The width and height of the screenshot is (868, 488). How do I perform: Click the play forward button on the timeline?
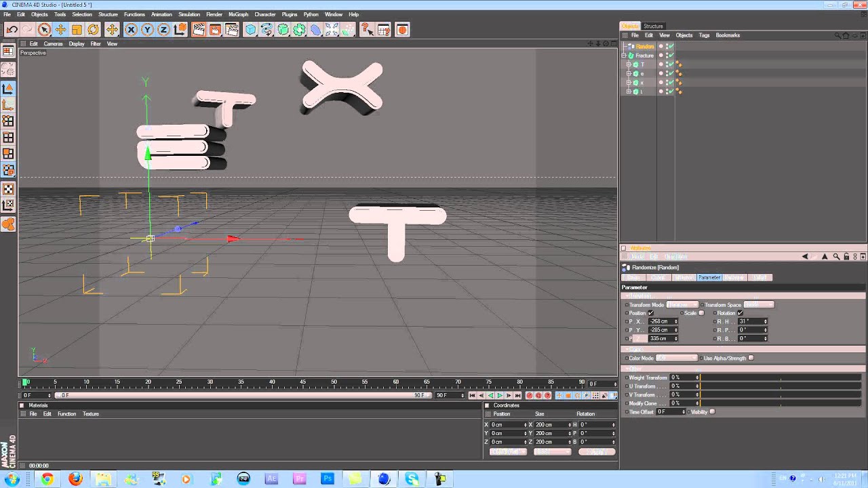[500, 395]
